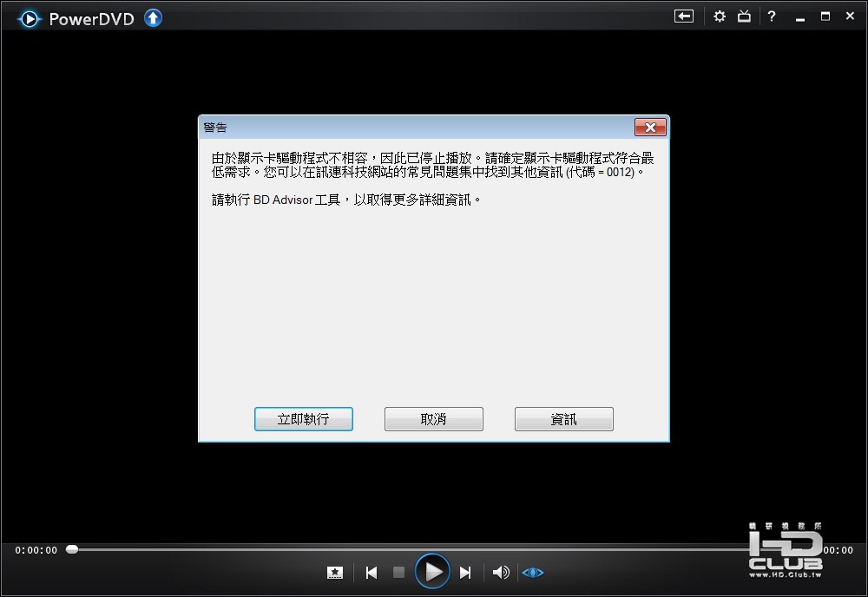The image size is (868, 597).
Task: Click the 資訊 button
Action: tap(563, 419)
